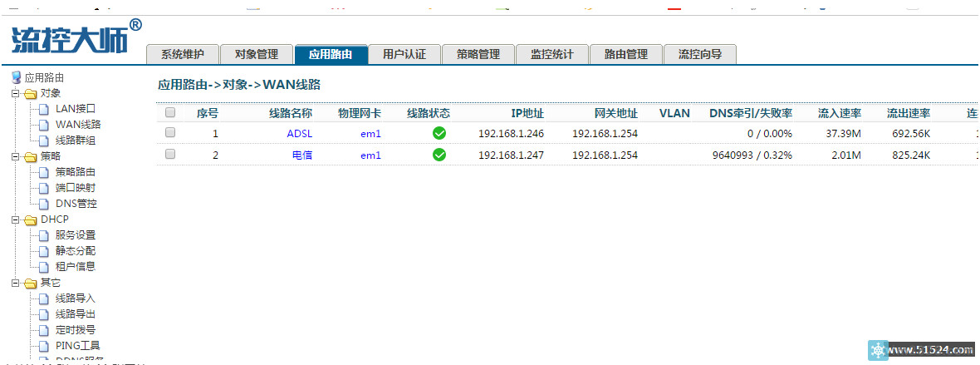The image size is (980, 365).
Task: Check the checkbox for the 电信 row
Action: 170,155
